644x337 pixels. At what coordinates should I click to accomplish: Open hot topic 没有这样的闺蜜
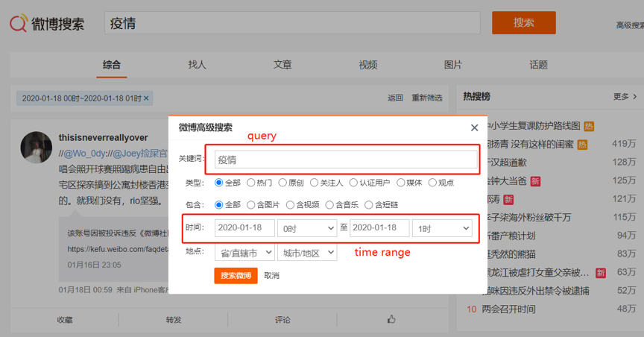click(542, 144)
